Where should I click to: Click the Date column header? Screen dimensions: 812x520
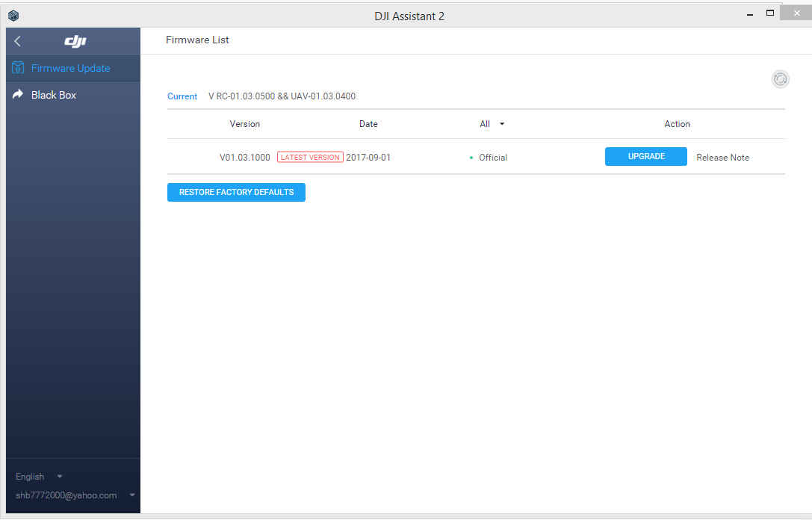tap(368, 124)
